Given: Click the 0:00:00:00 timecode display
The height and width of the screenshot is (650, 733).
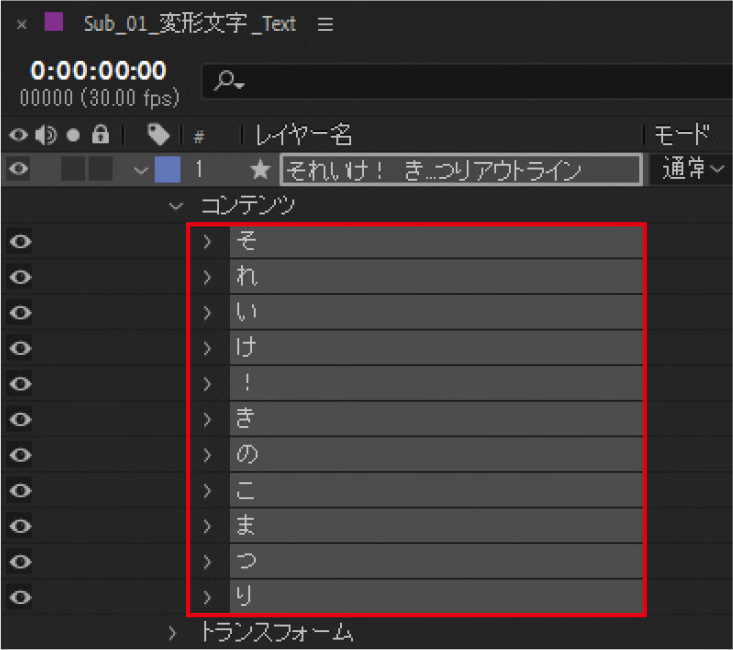Looking at the screenshot, I should click(x=98, y=72).
